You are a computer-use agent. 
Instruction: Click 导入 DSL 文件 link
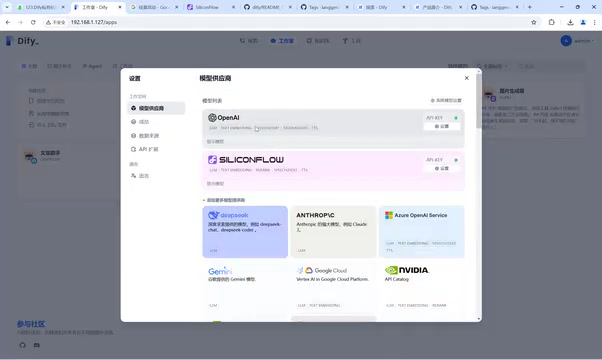pyautogui.click(x=48, y=125)
